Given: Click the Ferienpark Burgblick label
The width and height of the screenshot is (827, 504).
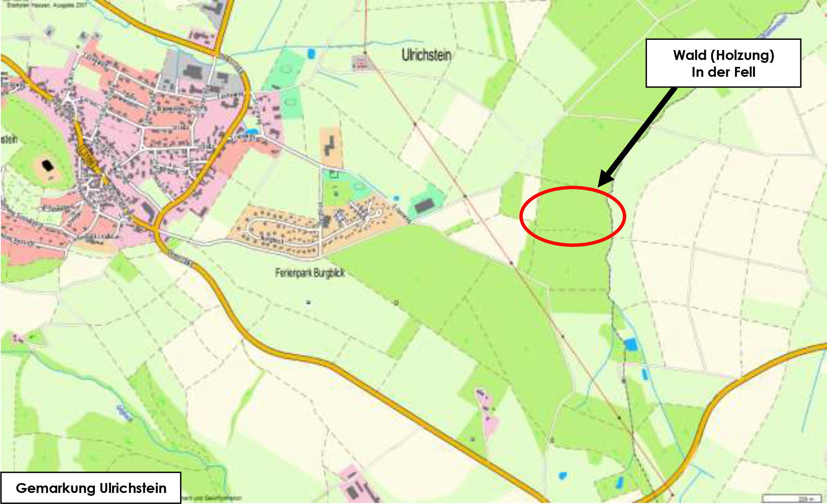Looking at the screenshot, I should point(310,273).
